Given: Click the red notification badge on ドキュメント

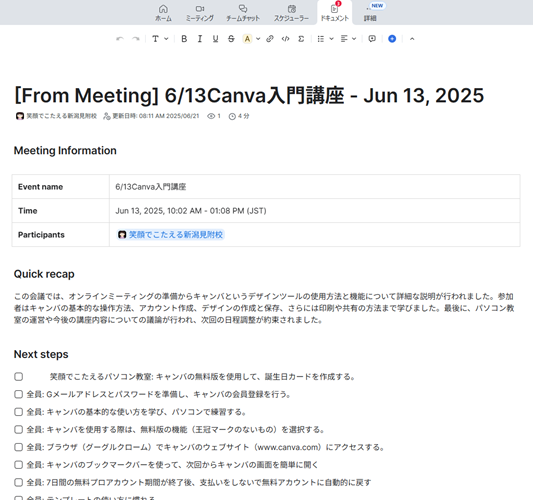Looking at the screenshot, I should coord(338,4).
